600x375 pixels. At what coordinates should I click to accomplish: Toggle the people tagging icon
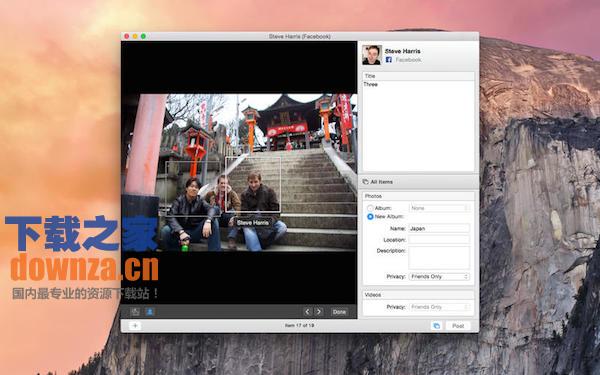tap(150, 311)
